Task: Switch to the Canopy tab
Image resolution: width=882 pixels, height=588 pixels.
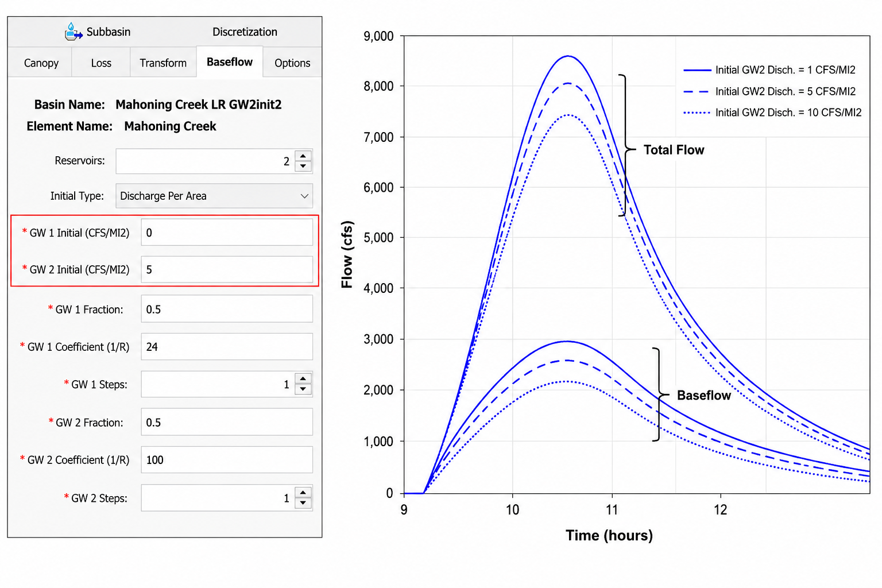Action: point(41,63)
